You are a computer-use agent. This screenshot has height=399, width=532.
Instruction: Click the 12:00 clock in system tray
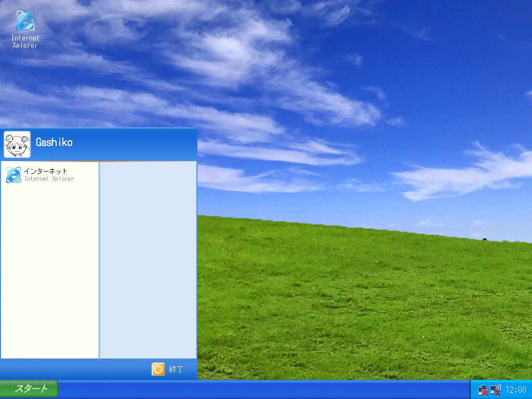coord(516,390)
